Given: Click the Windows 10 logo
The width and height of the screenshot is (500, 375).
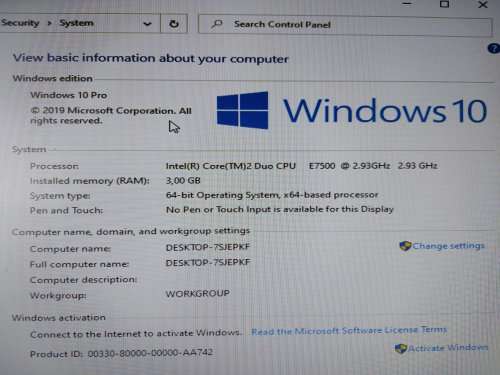Looking at the screenshot, I should [352, 110].
